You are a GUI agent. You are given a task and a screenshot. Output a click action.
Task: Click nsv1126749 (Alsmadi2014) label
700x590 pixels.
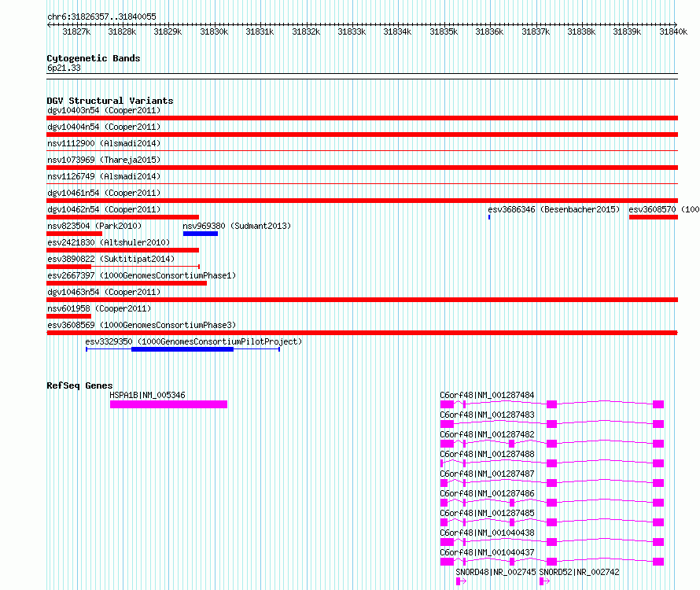pyautogui.click(x=104, y=176)
